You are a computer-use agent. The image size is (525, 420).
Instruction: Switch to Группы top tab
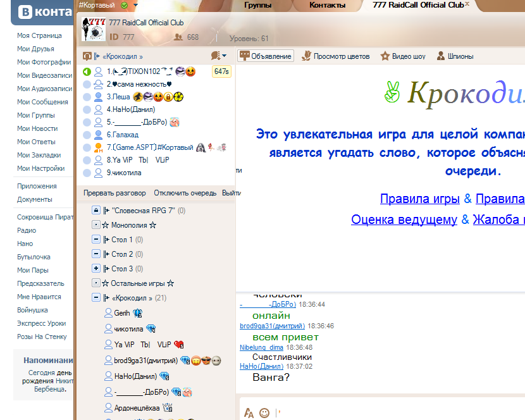pyautogui.click(x=258, y=5)
